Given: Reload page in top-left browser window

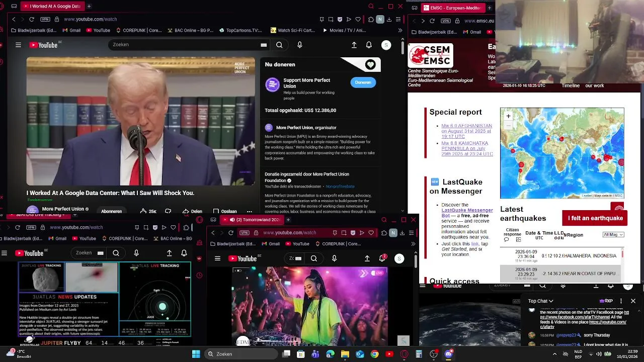Looking at the screenshot, I should (x=31, y=19).
